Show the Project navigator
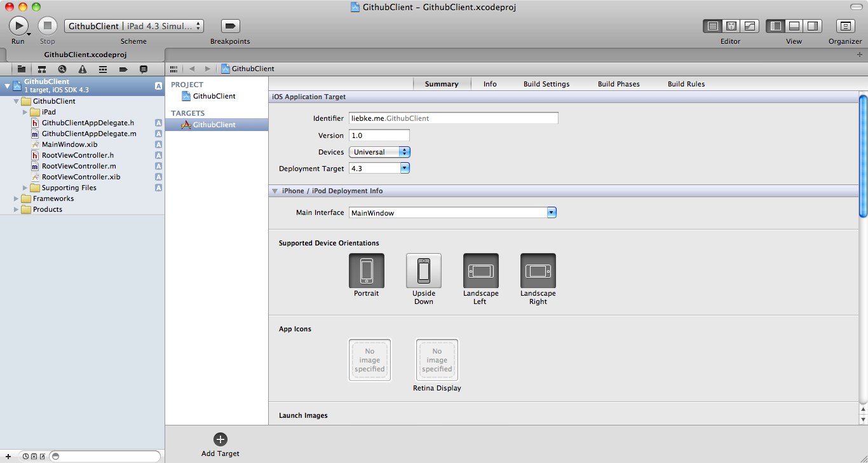868x463 pixels. [22, 69]
